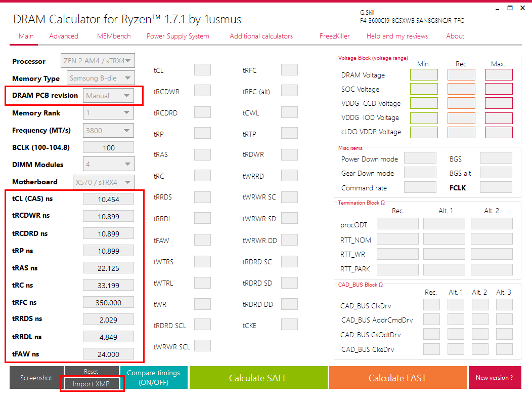Visit the Help and my reviews page
This screenshot has width=532, height=400.
click(396, 36)
